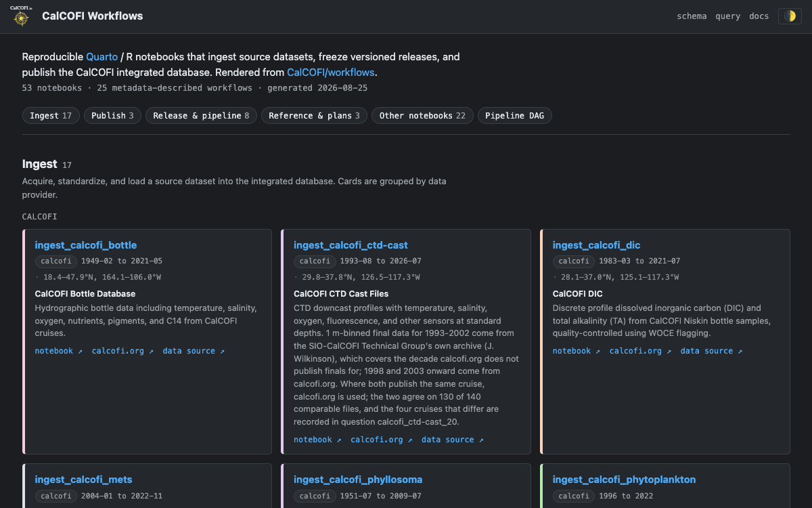Open the ingest_calcofi_phytoplankton card title
The width and height of the screenshot is (812, 508).
click(x=624, y=480)
